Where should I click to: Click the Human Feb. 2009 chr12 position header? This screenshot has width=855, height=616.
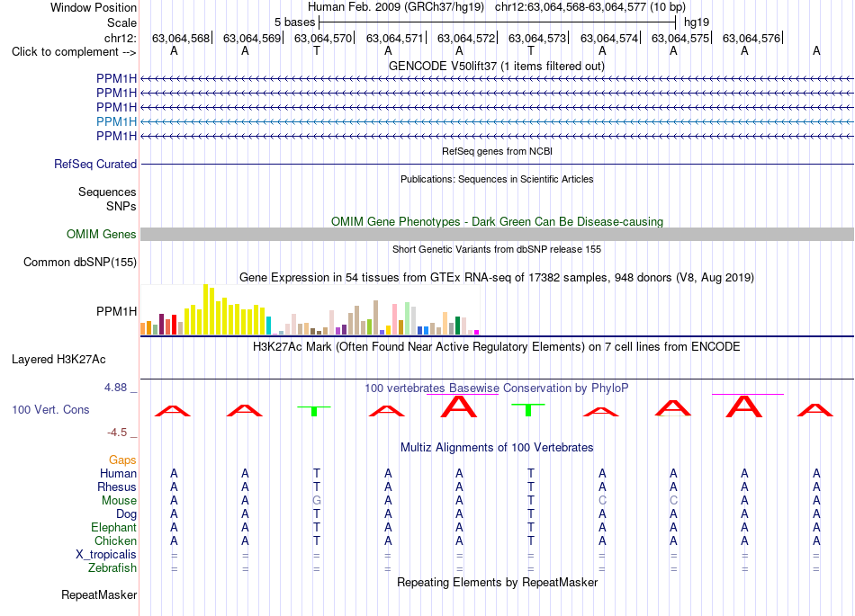pos(496,7)
